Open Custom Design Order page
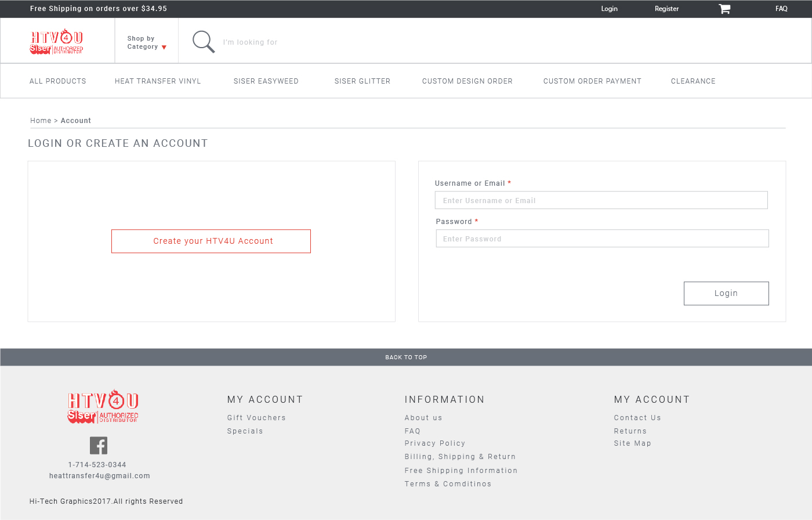 tap(467, 81)
